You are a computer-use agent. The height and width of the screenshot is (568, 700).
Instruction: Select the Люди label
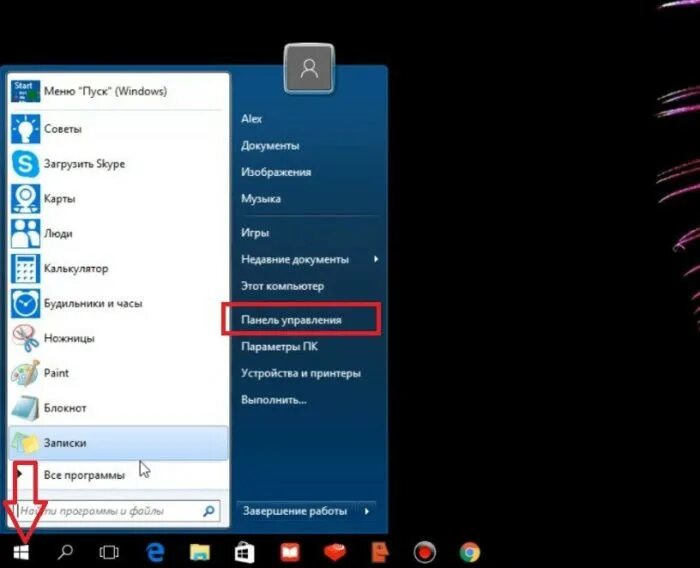[x=58, y=233]
